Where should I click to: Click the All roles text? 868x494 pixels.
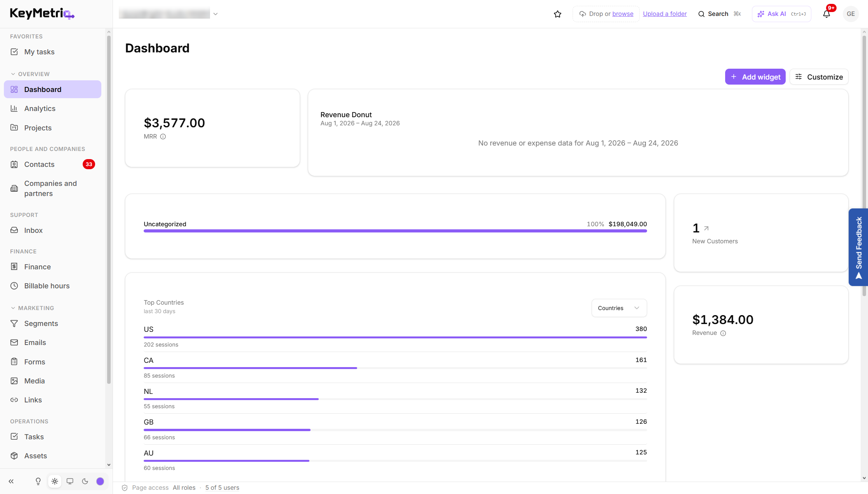pyautogui.click(x=184, y=488)
